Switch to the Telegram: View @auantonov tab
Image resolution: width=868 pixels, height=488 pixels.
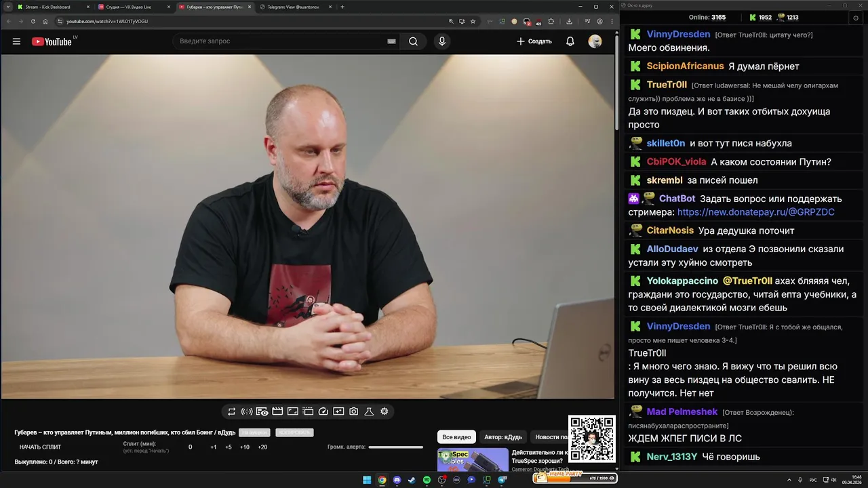(x=295, y=7)
